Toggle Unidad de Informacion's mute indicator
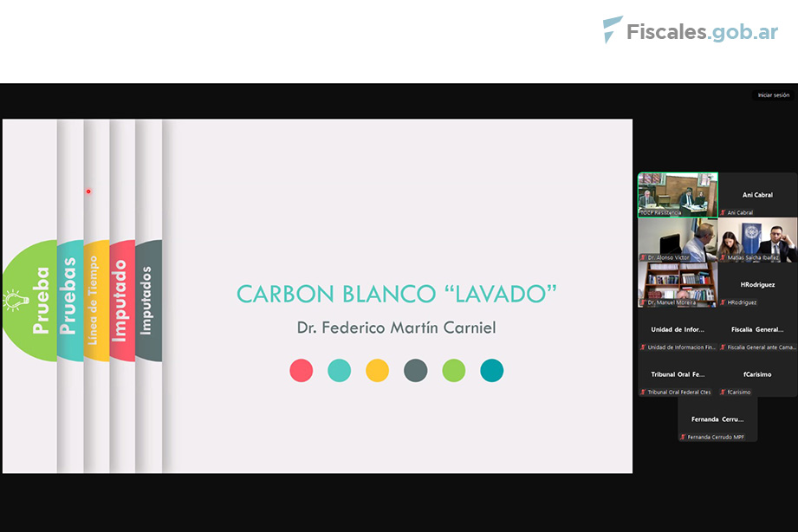 click(643, 347)
